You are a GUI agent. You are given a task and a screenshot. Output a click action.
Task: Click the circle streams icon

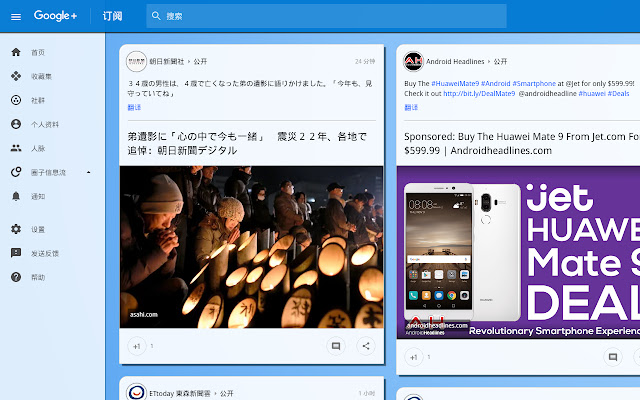click(16, 172)
